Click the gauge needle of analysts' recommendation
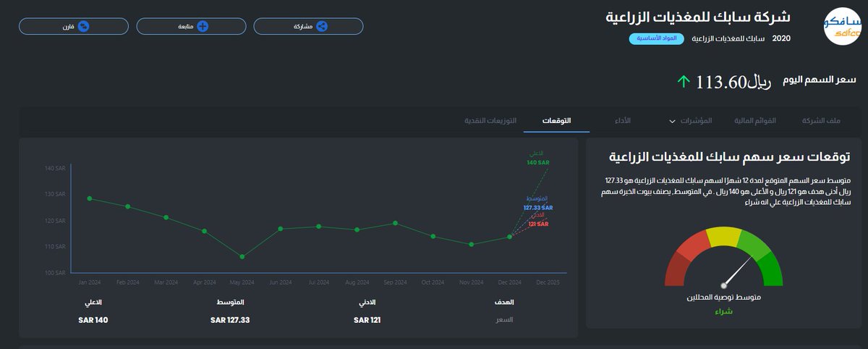868x349 pixels. [737, 272]
